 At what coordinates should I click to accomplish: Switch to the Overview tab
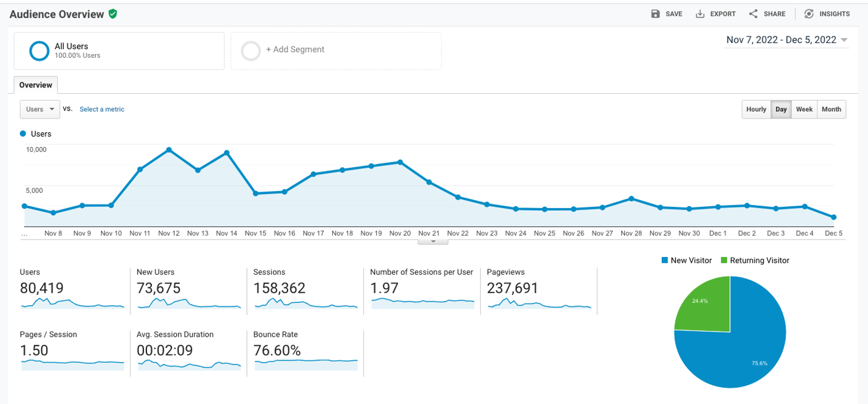click(36, 85)
